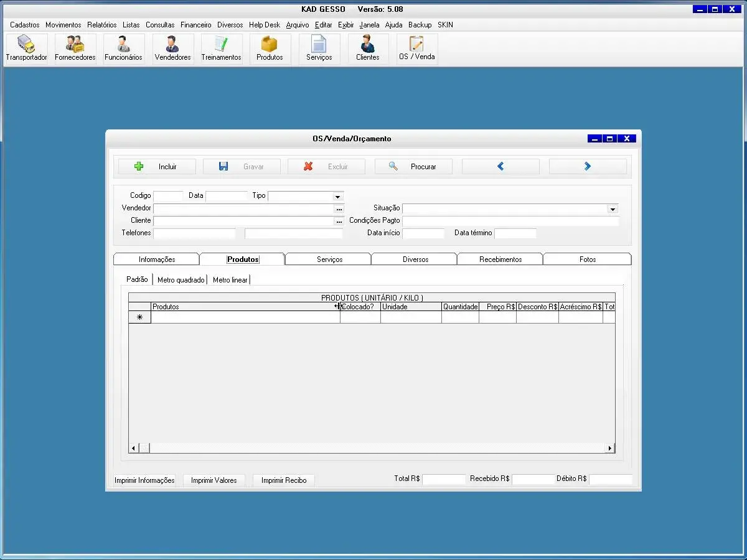Open Treinamentos from the toolbar
The image size is (747, 560).
[221, 49]
